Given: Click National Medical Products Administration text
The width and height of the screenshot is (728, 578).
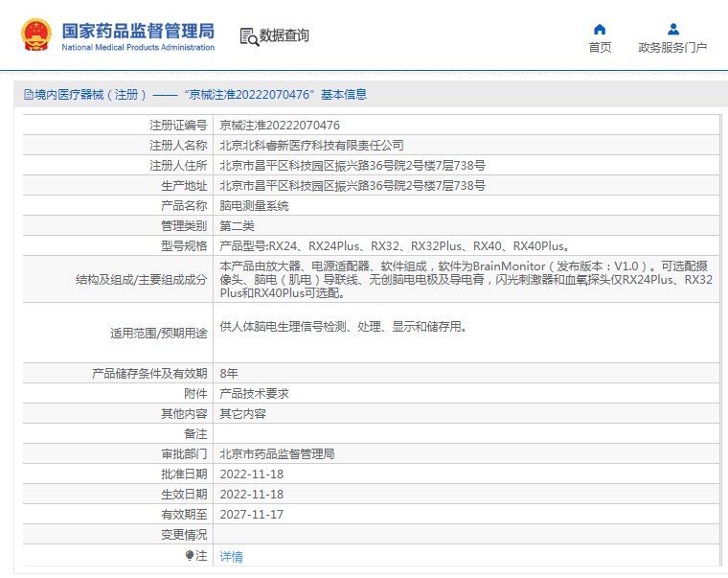Looking at the screenshot, I should pos(138,47).
